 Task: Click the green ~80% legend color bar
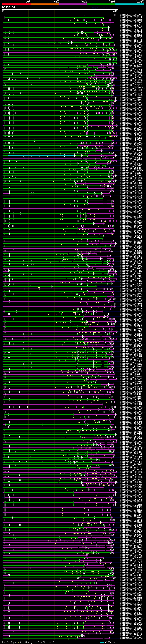click(101, 4)
